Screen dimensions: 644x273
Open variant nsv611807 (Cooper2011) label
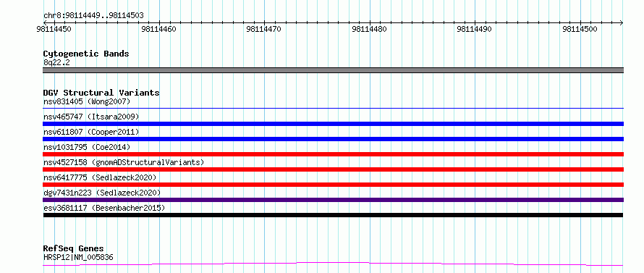click(91, 132)
